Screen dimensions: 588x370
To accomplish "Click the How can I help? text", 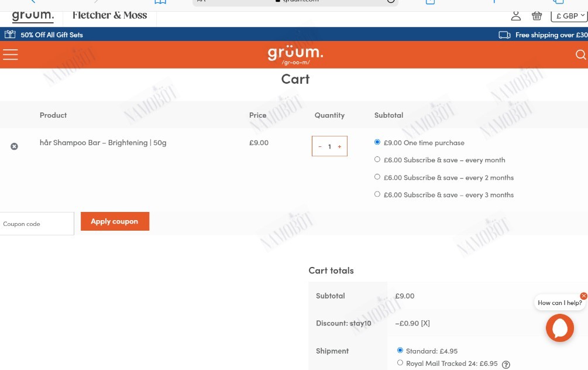I will point(560,303).
